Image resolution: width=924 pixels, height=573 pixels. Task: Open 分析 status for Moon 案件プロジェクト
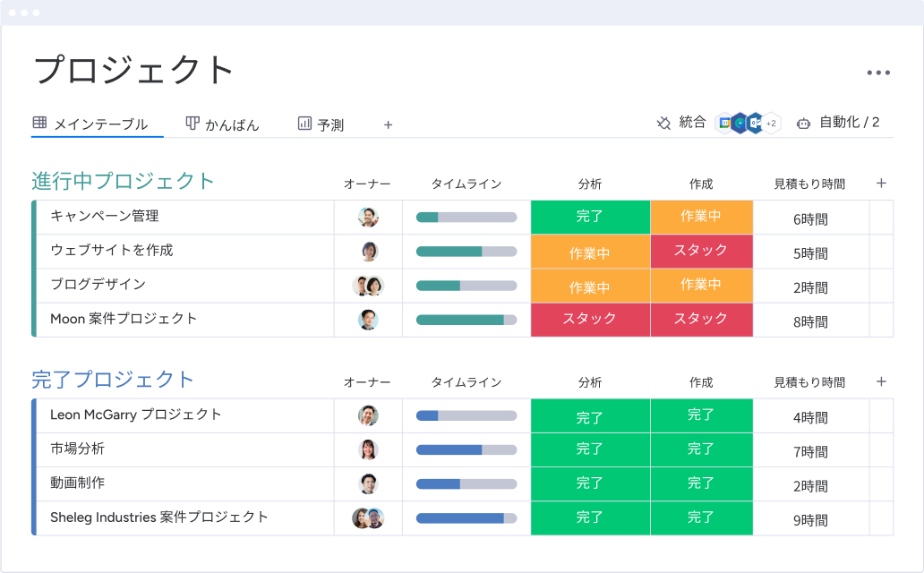point(590,319)
